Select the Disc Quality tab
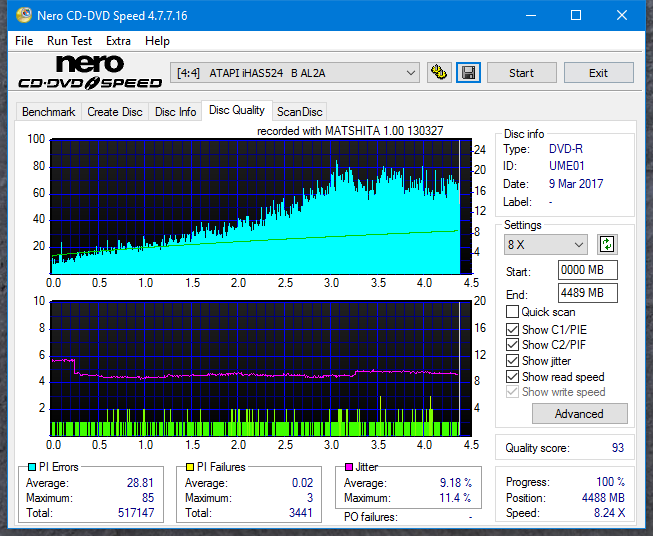The image size is (653, 536). pos(237,110)
